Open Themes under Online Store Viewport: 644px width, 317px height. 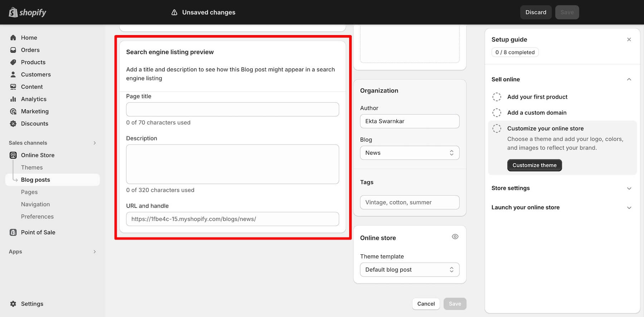click(32, 167)
